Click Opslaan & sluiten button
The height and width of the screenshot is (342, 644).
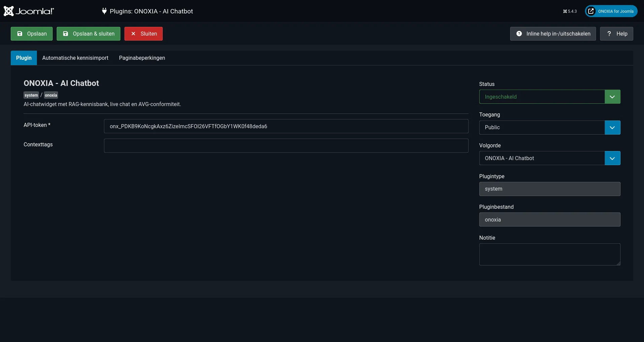(x=89, y=34)
